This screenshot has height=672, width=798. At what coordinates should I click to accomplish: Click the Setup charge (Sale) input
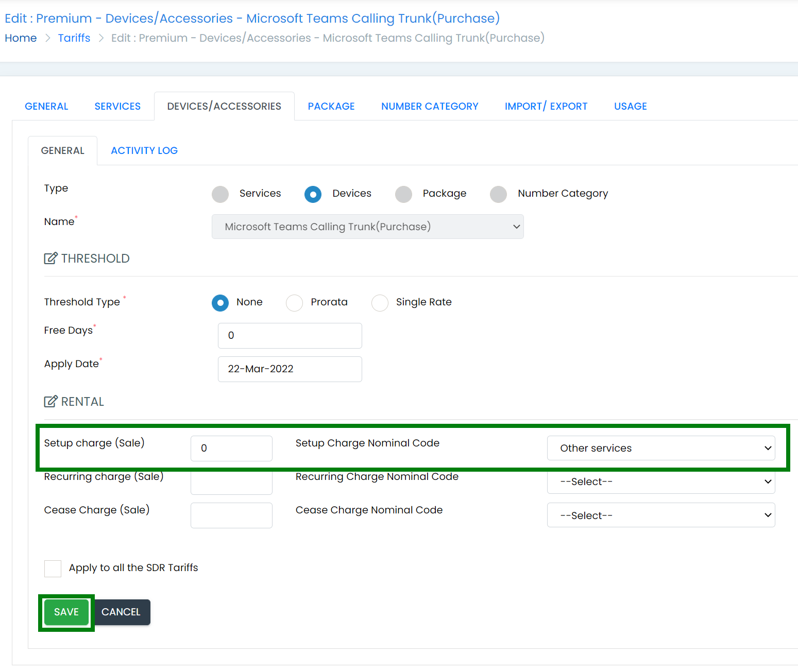pos(231,449)
